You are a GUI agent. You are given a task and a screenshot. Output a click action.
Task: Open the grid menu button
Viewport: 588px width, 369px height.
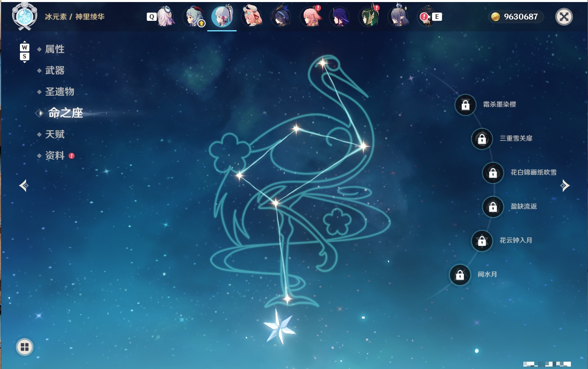(24, 347)
